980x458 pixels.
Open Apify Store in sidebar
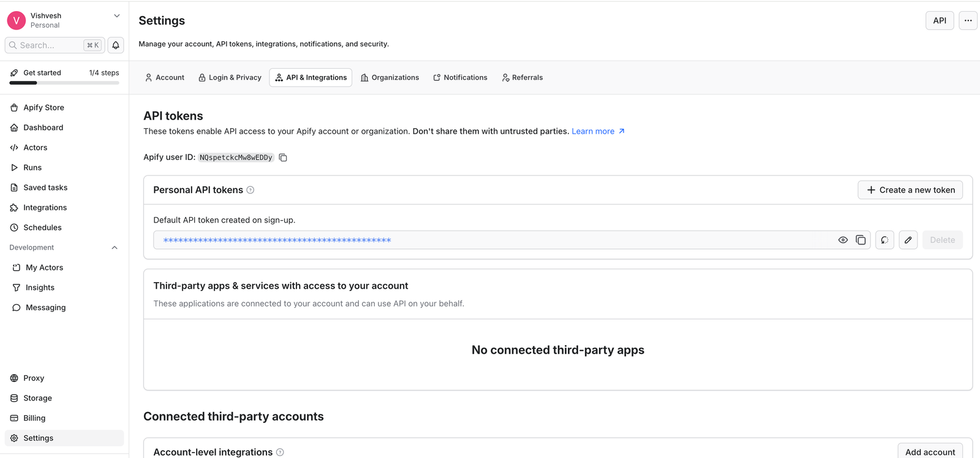pyautogui.click(x=64, y=107)
